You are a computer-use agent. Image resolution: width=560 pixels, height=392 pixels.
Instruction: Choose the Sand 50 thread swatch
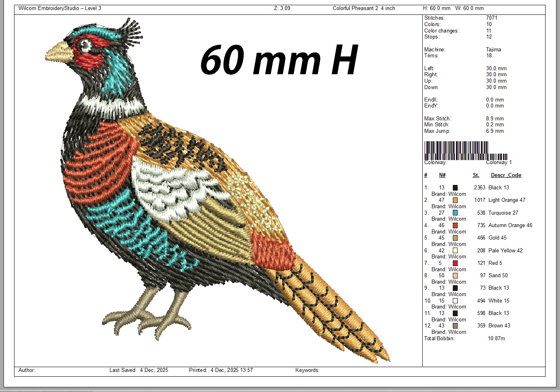click(x=455, y=276)
